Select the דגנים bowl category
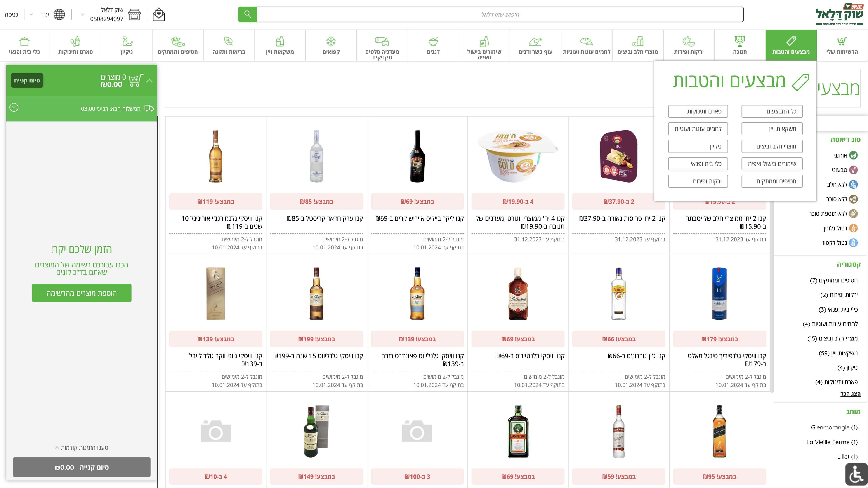Viewport: 868px width, 488px height. [433, 45]
